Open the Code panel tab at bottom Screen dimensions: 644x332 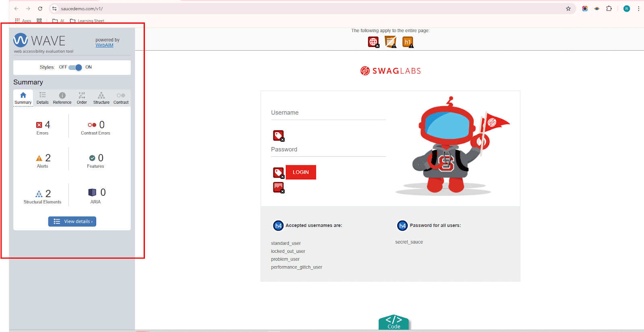pos(394,322)
